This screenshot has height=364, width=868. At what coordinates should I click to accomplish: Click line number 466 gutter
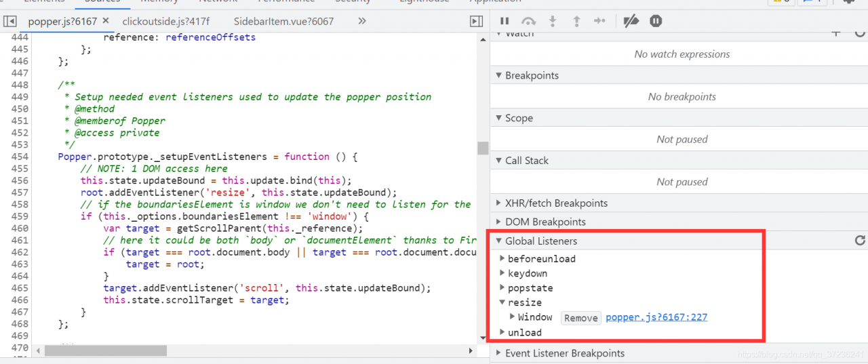[20, 300]
